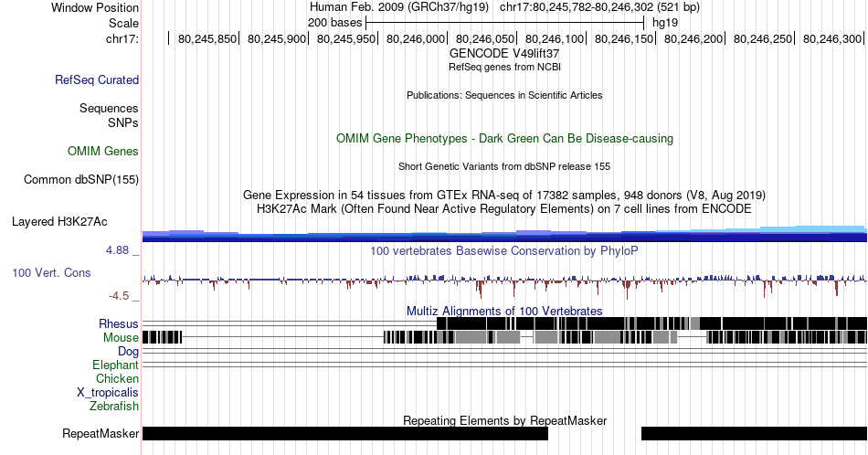Click the Layered H3K27Ac track label
The image size is (868, 455).
coord(59,221)
